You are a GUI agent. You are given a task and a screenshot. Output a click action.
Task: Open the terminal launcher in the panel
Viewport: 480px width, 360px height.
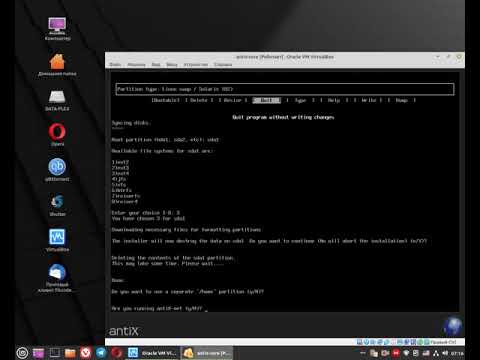54,353
